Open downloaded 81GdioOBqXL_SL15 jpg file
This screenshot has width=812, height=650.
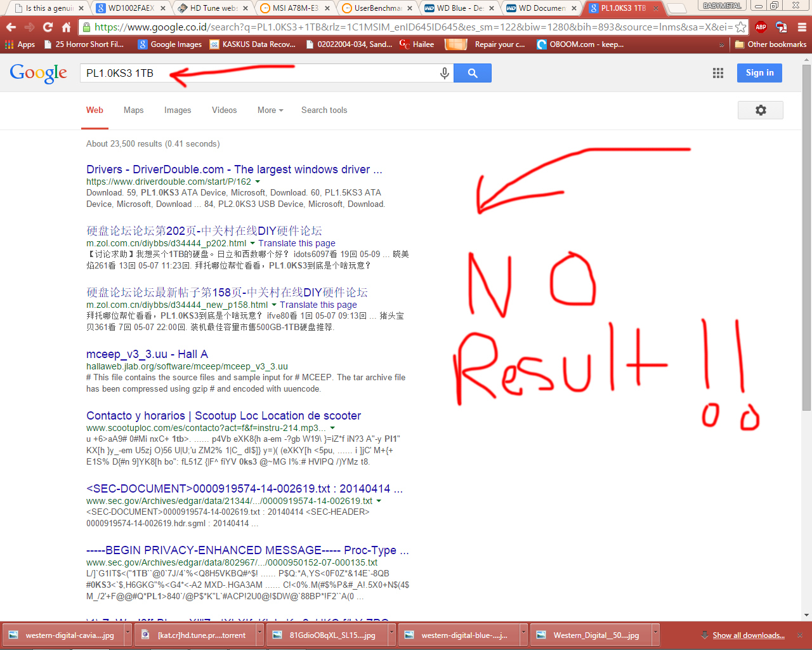326,635
